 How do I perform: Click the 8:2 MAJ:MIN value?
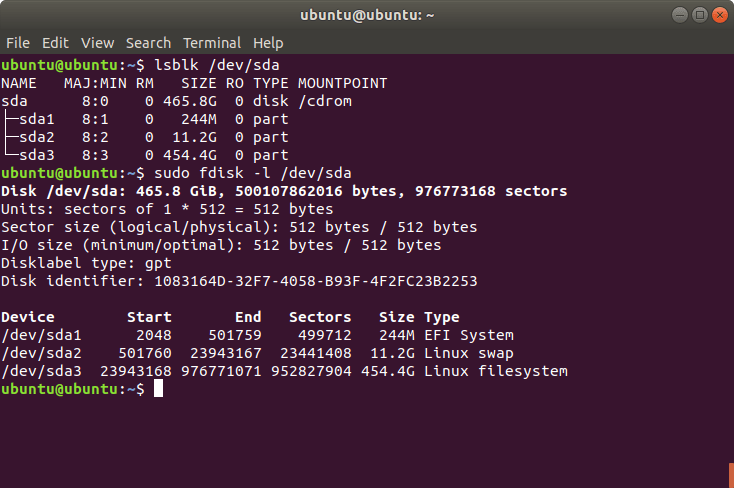[x=95, y=137]
